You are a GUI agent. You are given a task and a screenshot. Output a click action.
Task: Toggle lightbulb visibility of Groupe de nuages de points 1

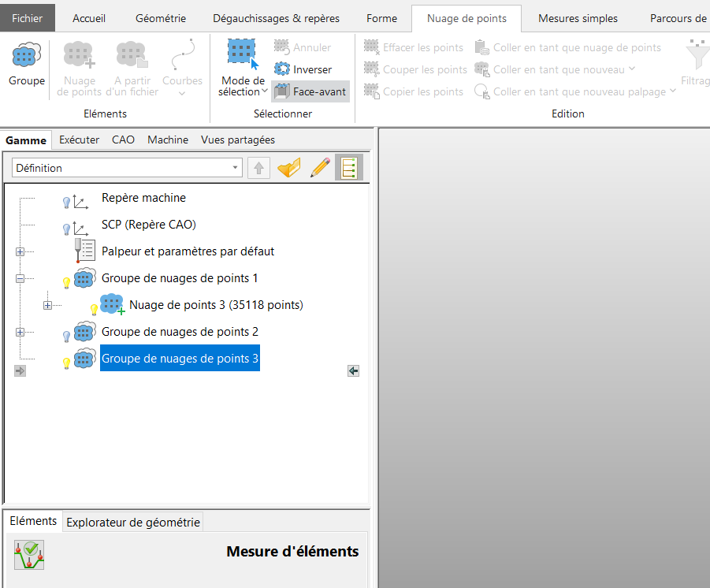click(67, 282)
